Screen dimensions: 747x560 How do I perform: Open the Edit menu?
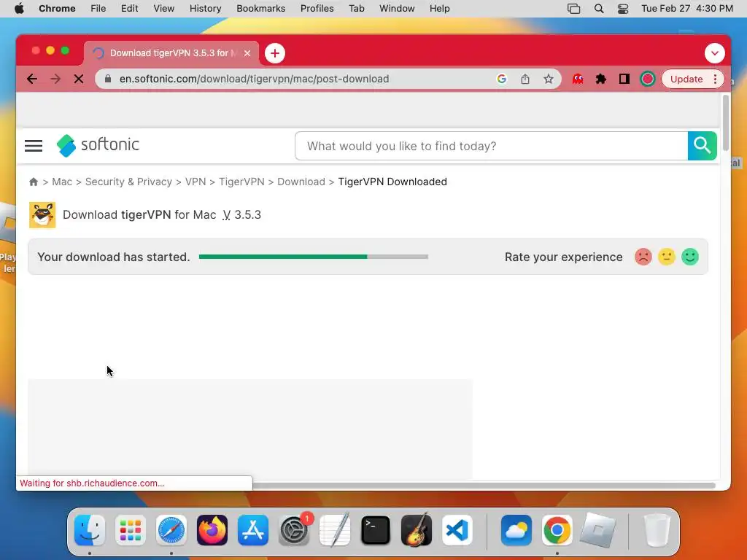pos(129,9)
